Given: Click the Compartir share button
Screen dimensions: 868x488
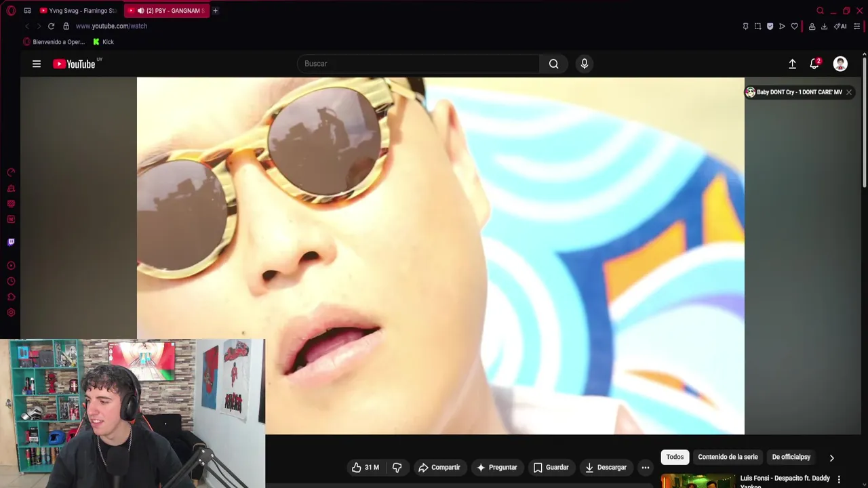Looking at the screenshot, I should pyautogui.click(x=439, y=468).
